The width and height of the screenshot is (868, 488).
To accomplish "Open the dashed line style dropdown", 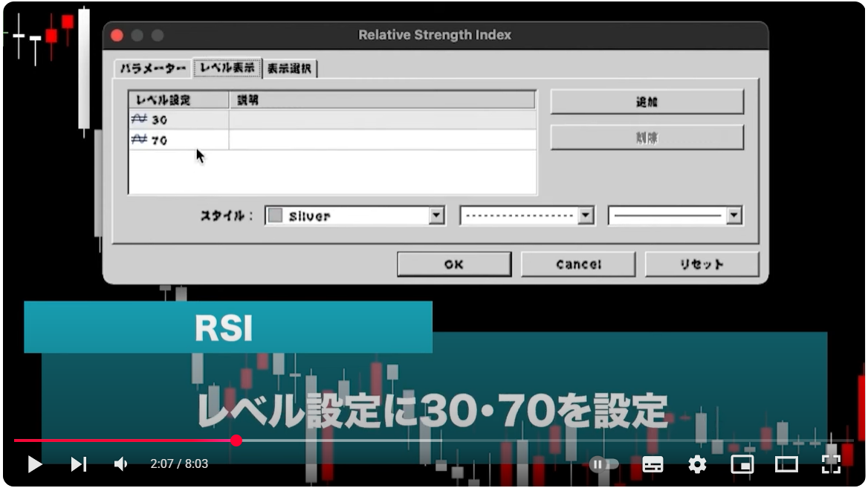I will pyautogui.click(x=586, y=215).
